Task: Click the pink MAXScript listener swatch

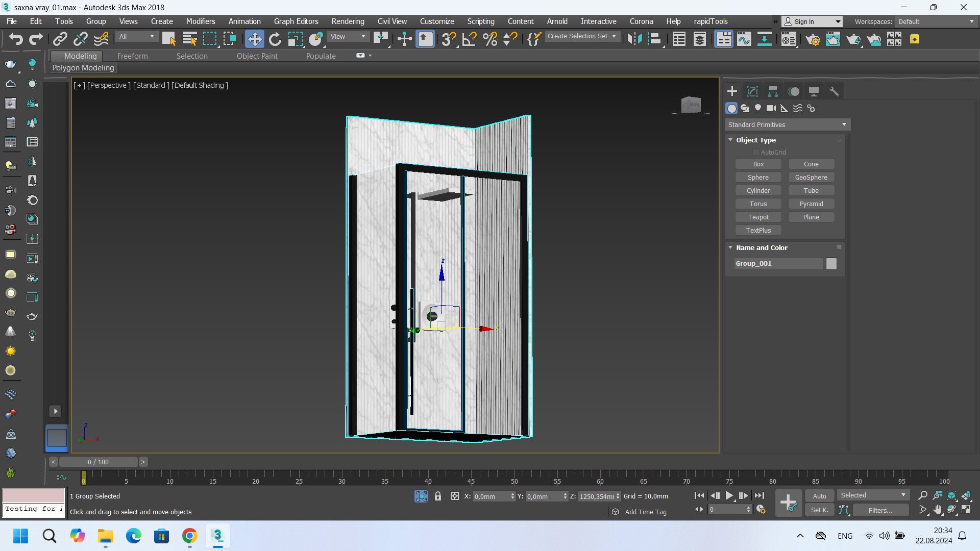Action: [34, 495]
